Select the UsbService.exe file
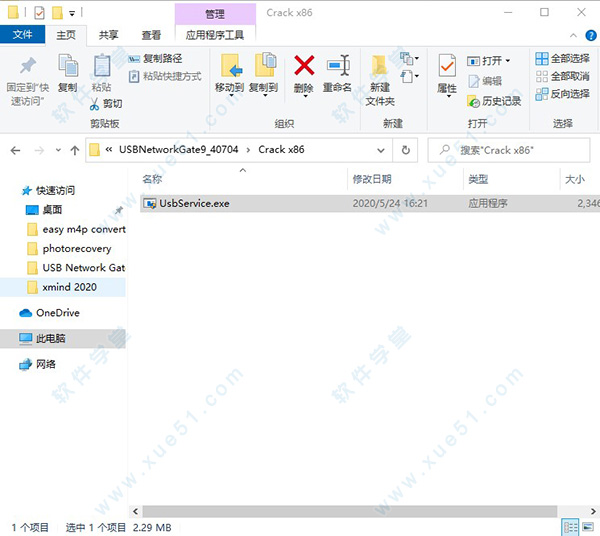The width and height of the screenshot is (600, 536). pos(187,203)
